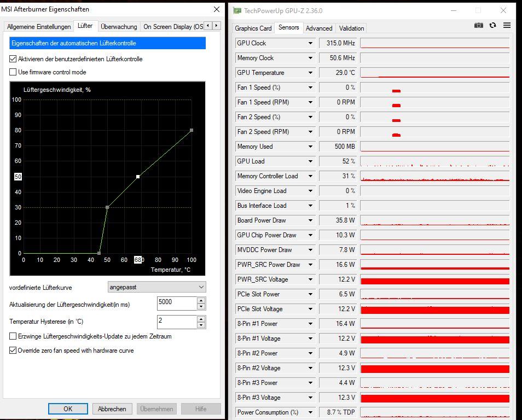The image size is (522, 420).
Task: Open the GPU-Z hamburger menu
Action: (507, 25)
